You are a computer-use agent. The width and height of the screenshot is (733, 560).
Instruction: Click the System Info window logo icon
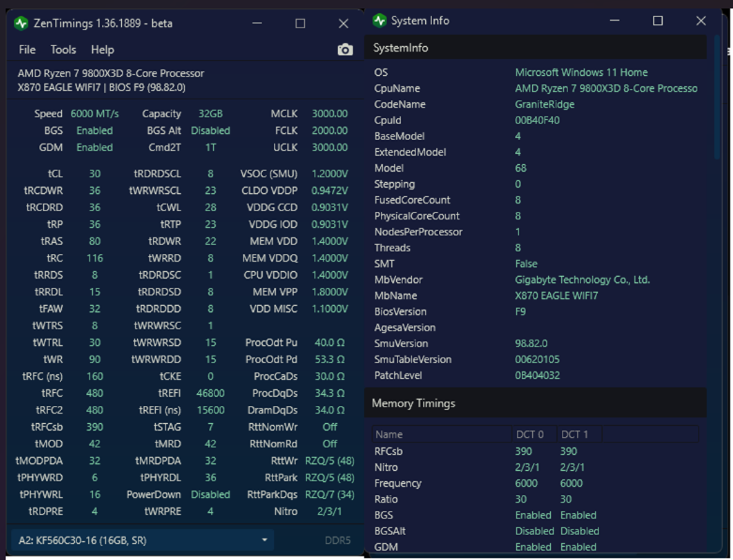point(379,21)
